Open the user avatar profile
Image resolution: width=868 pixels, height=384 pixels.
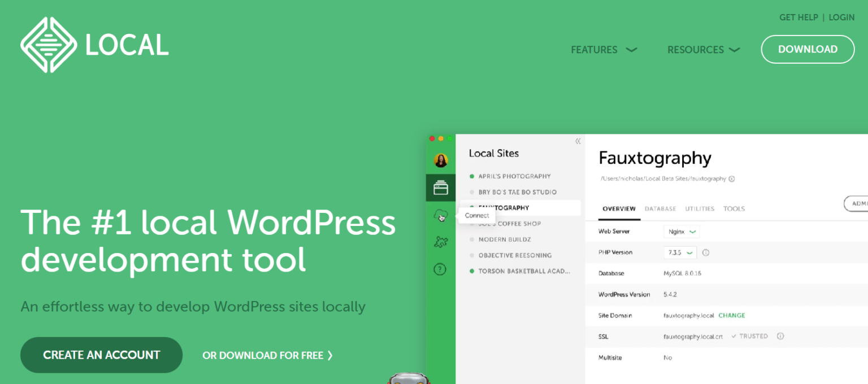pyautogui.click(x=441, y=160)
